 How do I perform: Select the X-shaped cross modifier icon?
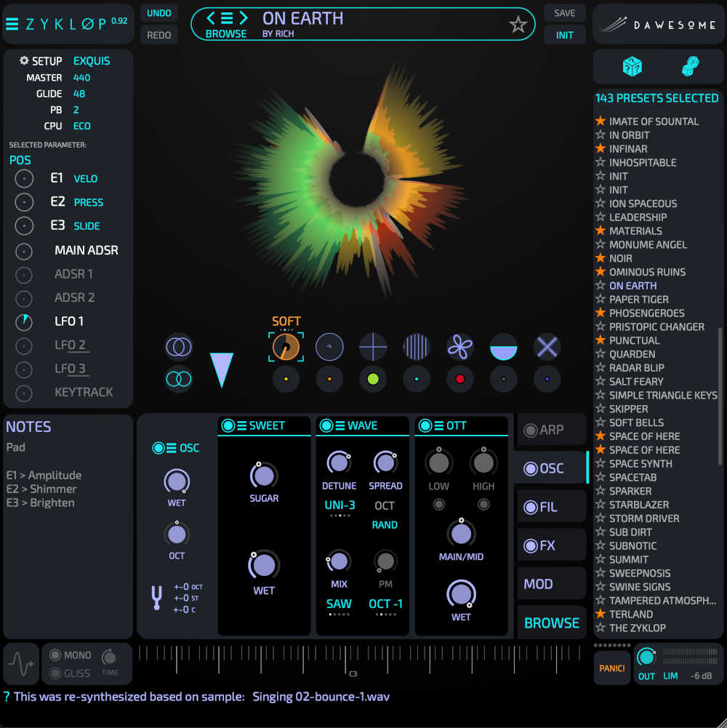(x=547, y=348)
